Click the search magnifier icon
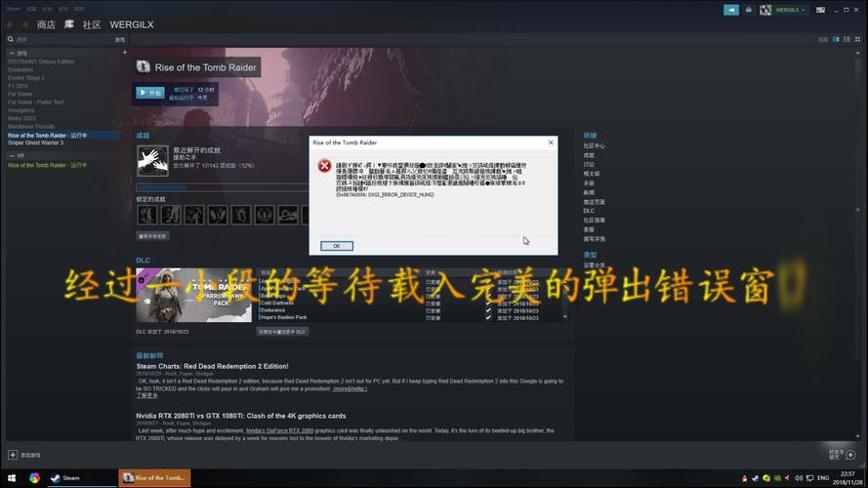 [11, 39]
